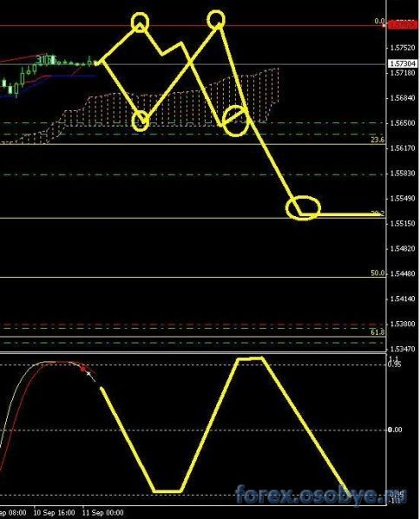
Task: Click the flat top of the yellow oscillator projection
Action: pos(250,358)
